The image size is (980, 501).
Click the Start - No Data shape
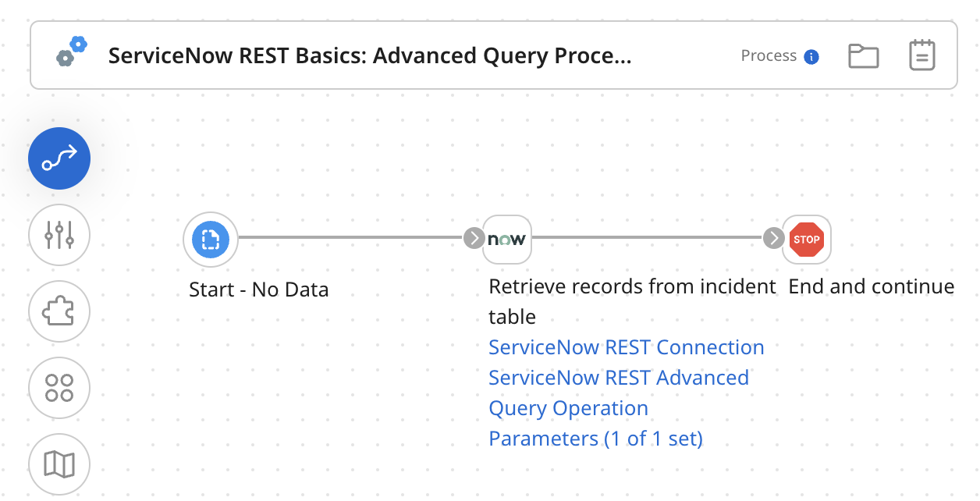coord(210,240)
